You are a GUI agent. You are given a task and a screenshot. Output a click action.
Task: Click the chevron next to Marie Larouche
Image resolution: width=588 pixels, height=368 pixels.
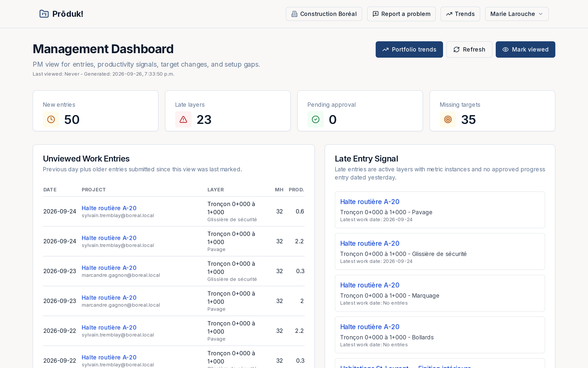coord(541,14)
